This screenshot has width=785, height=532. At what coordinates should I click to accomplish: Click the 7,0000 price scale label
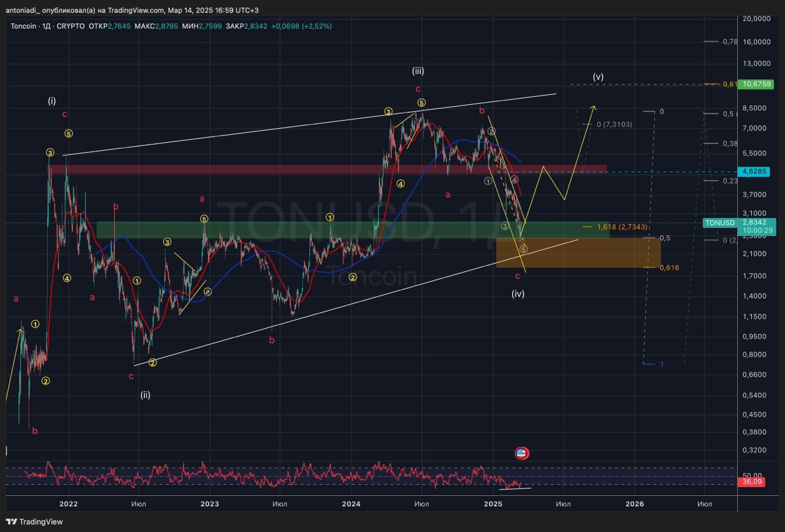pos(754,128)
